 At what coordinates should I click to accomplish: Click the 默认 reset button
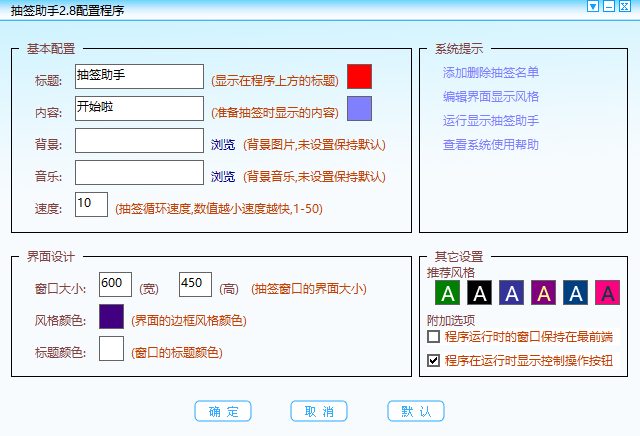[416, 412]
